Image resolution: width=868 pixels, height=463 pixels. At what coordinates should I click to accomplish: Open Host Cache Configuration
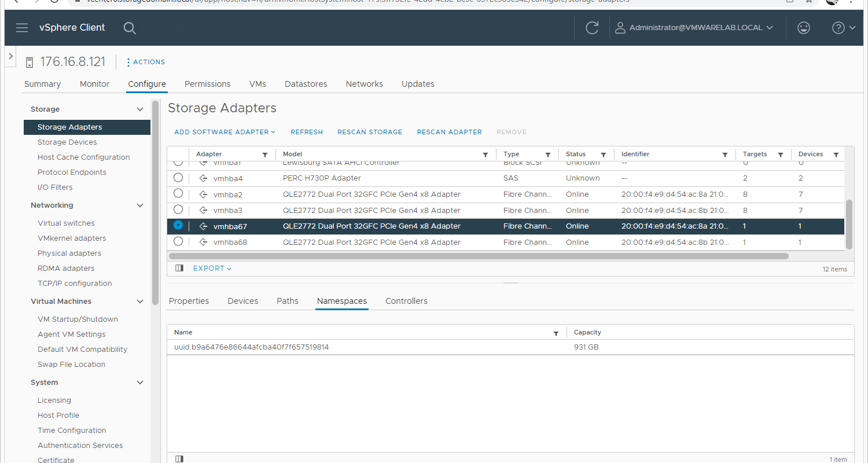(x=84, y=157)
